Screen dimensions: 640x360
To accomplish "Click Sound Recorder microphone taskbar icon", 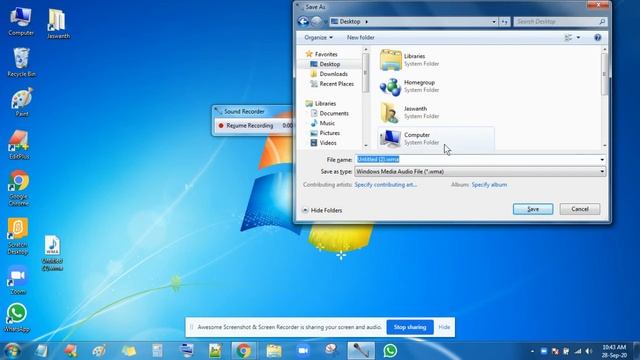I will click(x=361, y=351).
